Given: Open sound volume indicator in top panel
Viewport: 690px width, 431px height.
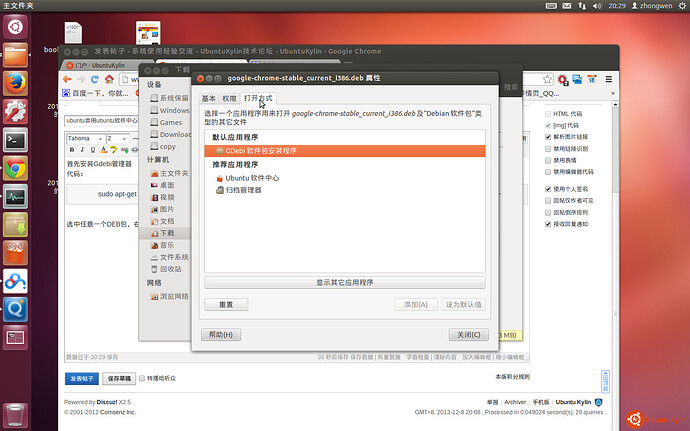Looking at the screenshot, I should 597,6.
